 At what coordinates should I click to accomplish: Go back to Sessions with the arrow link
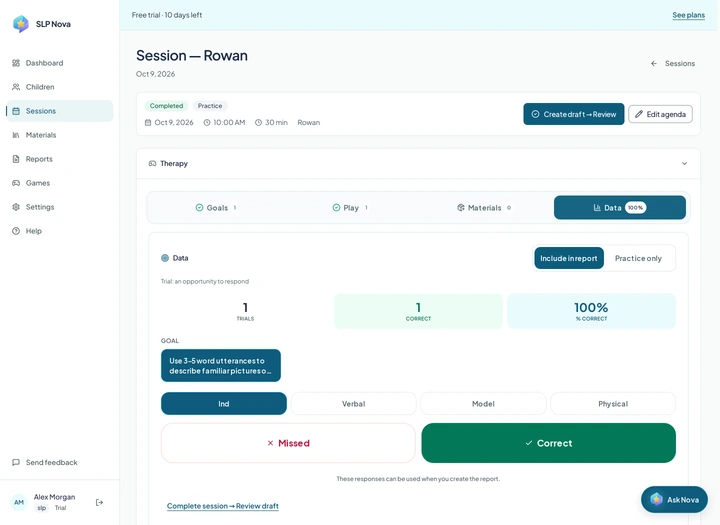(673, 63)
